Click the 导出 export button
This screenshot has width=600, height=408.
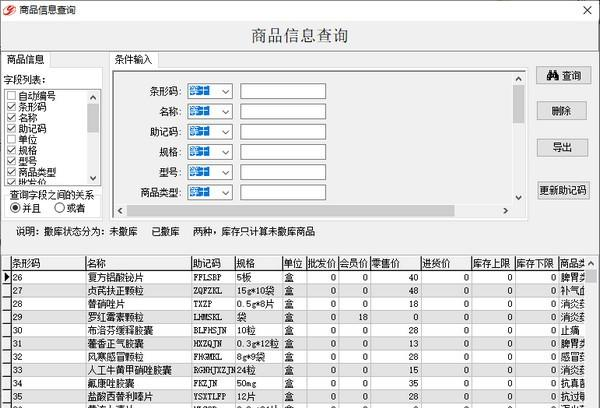point(562,147)
